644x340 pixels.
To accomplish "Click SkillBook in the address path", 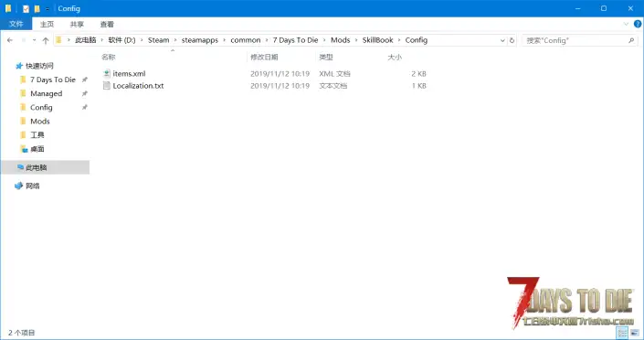I will [x=378, y=40].
